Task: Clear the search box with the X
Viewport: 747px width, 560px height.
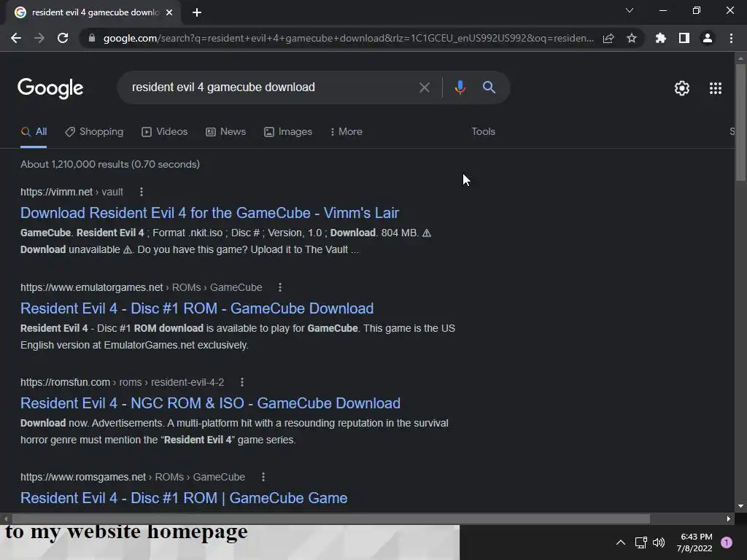Action: coord(425,87)
